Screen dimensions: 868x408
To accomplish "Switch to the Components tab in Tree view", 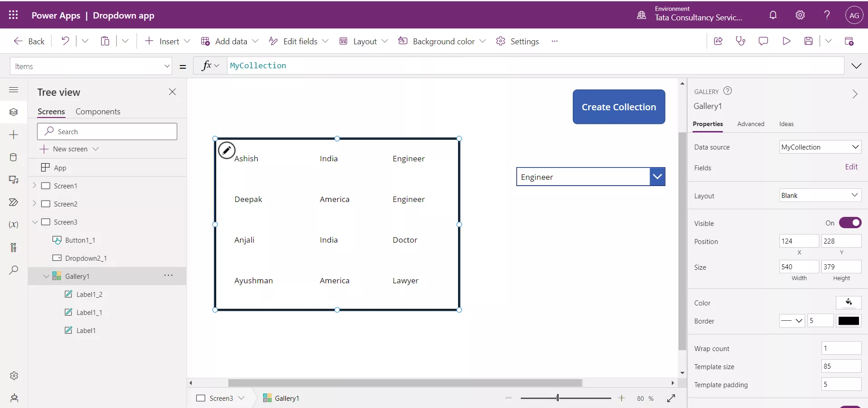I will pyautogui.click(x=99, y=111).
